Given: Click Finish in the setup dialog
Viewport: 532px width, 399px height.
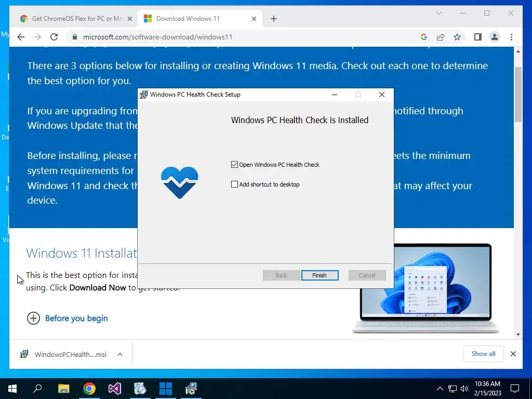Looking at the screenshot, I should tap(320, 275).
